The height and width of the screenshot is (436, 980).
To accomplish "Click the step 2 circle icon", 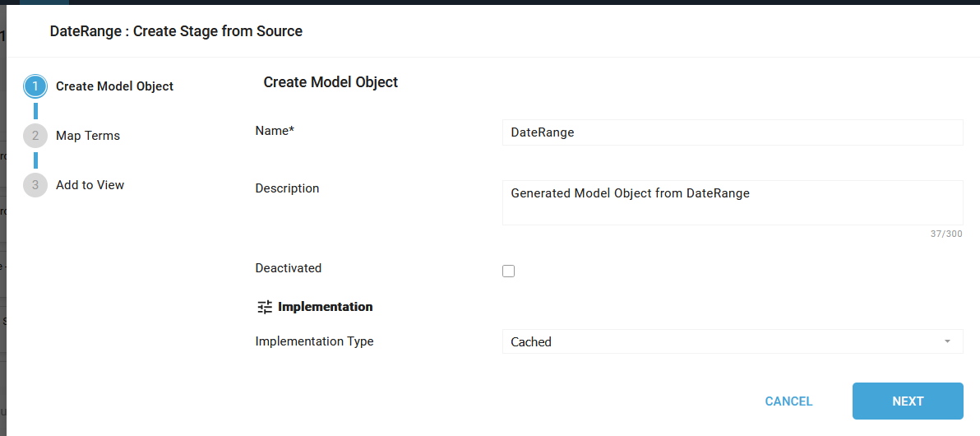I will [35, 136].
